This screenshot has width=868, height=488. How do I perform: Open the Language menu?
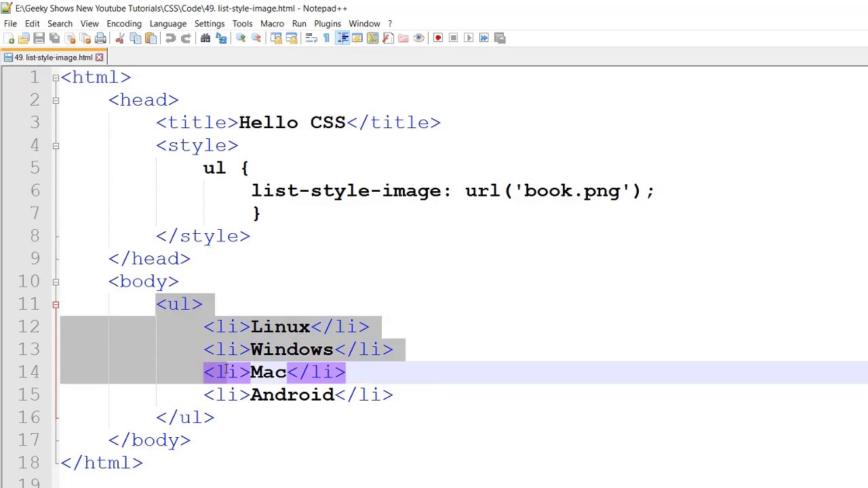click(x=168, y=24)
